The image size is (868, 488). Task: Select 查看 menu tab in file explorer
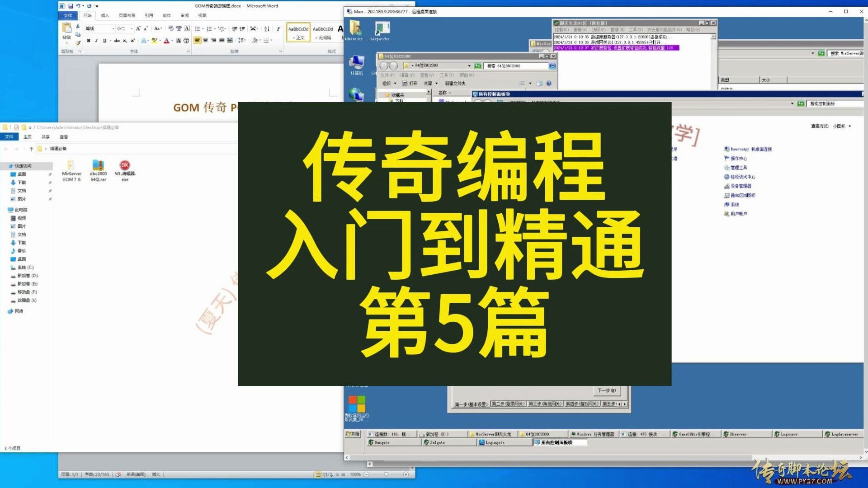(63, 136)
